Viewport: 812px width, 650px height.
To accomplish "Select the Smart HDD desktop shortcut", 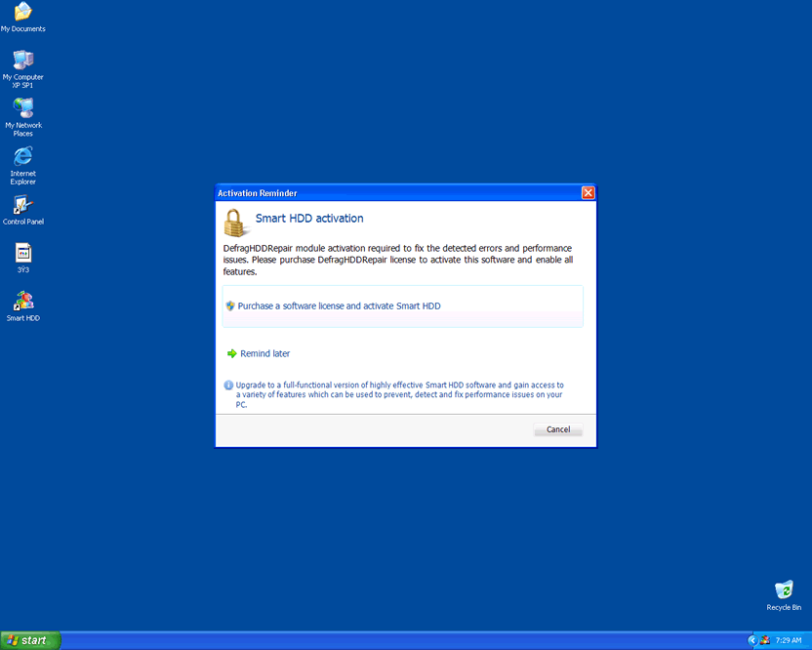I will point(23,302).
